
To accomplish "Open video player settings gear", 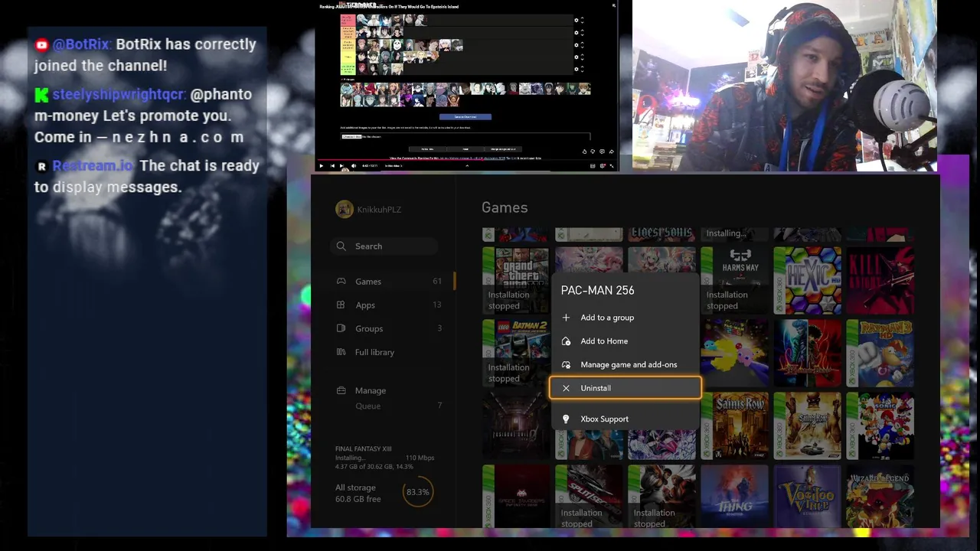I will point(603,166).
